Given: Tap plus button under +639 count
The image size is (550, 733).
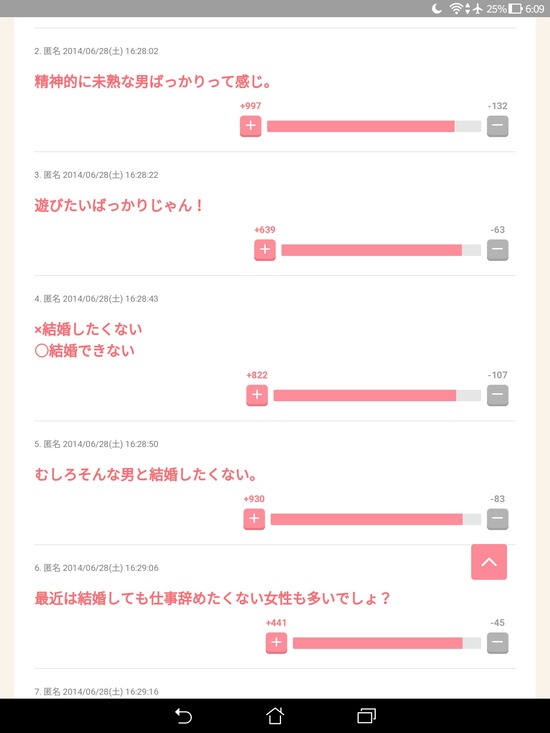Looking at the screenshot, I should [264, 250].
